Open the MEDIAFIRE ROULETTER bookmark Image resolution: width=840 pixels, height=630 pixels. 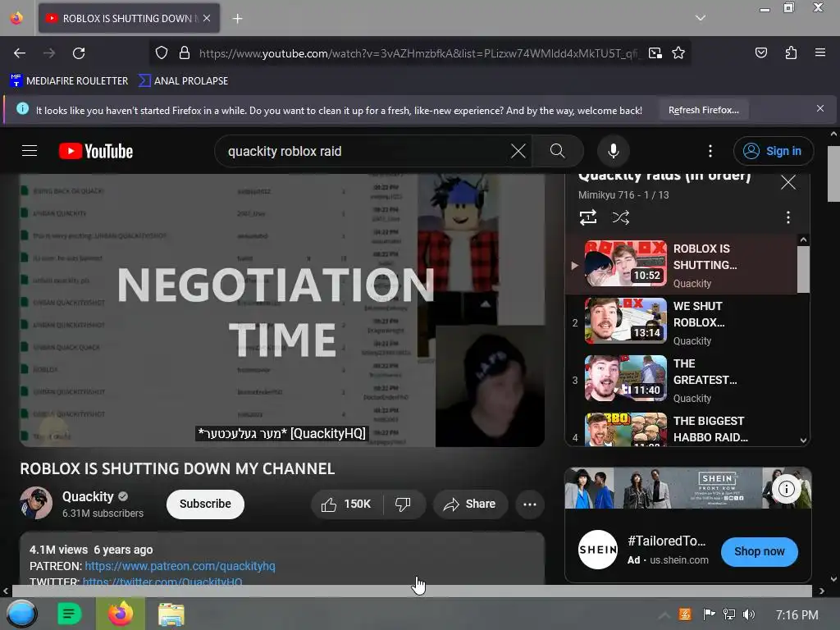click(69, 81)
